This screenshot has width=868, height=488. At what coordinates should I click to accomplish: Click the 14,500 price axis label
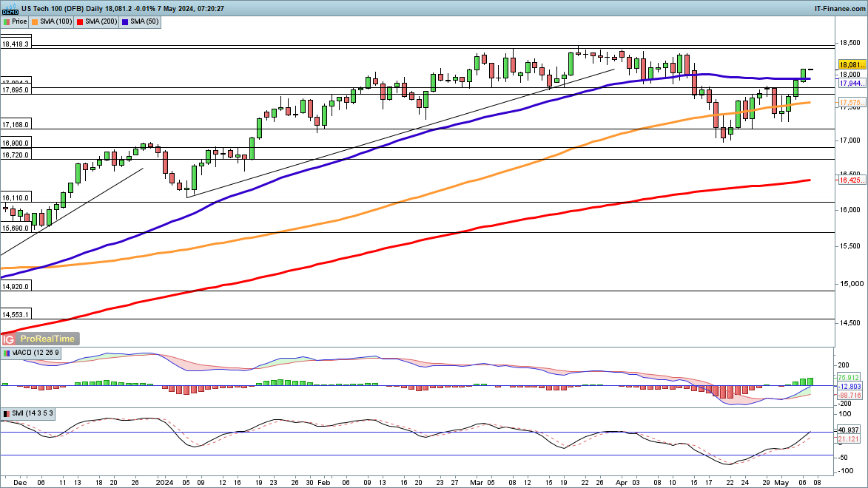[850, 323]
